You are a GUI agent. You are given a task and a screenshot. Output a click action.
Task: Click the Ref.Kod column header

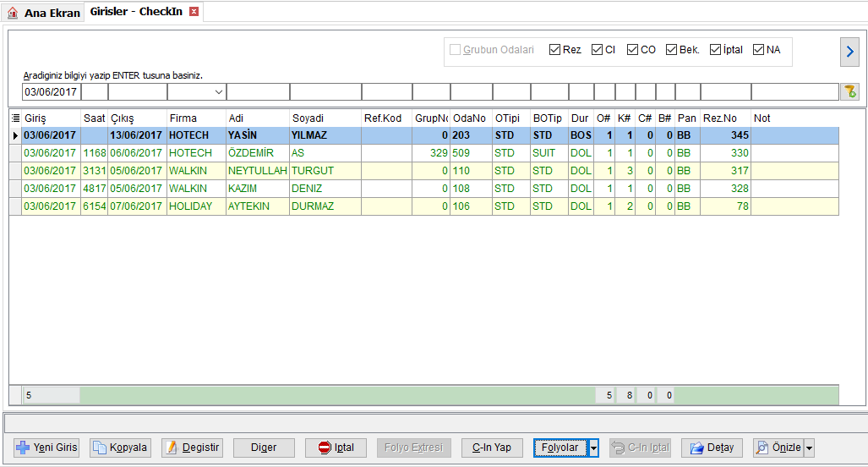tap(387, 118)
